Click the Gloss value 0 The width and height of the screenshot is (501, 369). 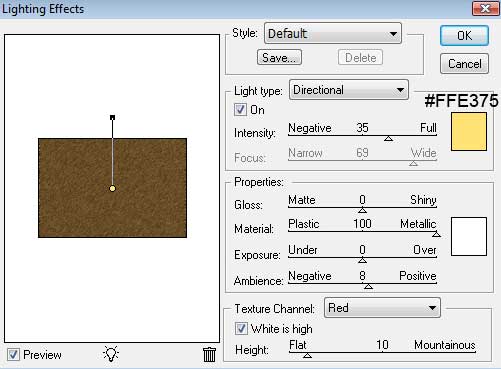pos(362,200)
